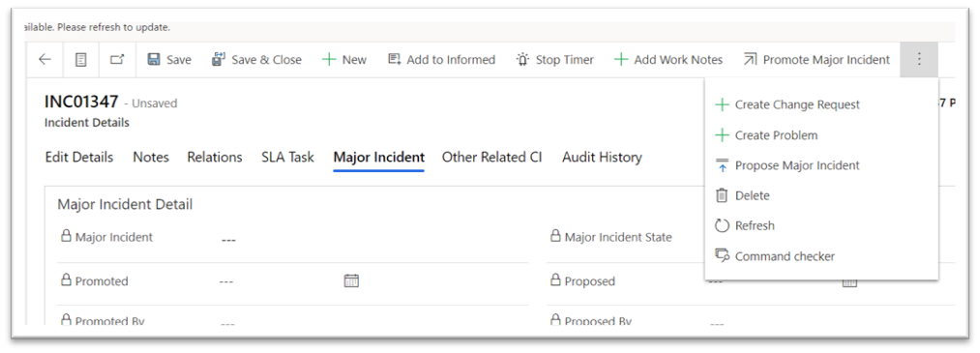
Task: Collapse the three-dot overflow menu
Action: point(919,59)
